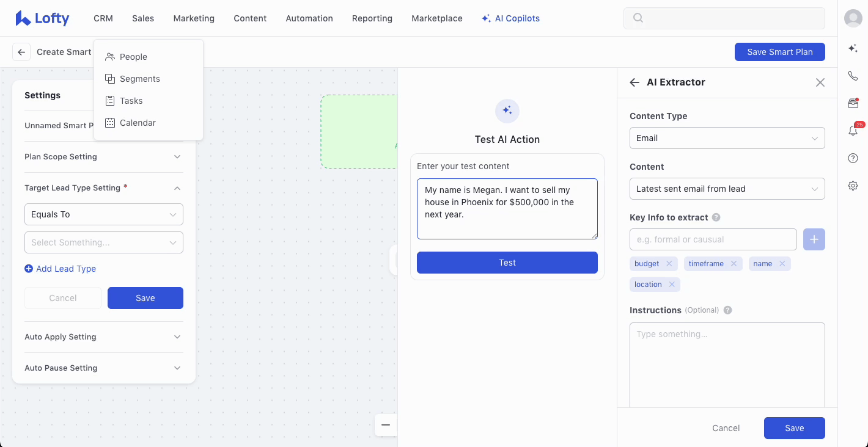This screenshot has width=868, height=447.
Task: Open the notifications bell icon
Action: [x=853, y=131]
